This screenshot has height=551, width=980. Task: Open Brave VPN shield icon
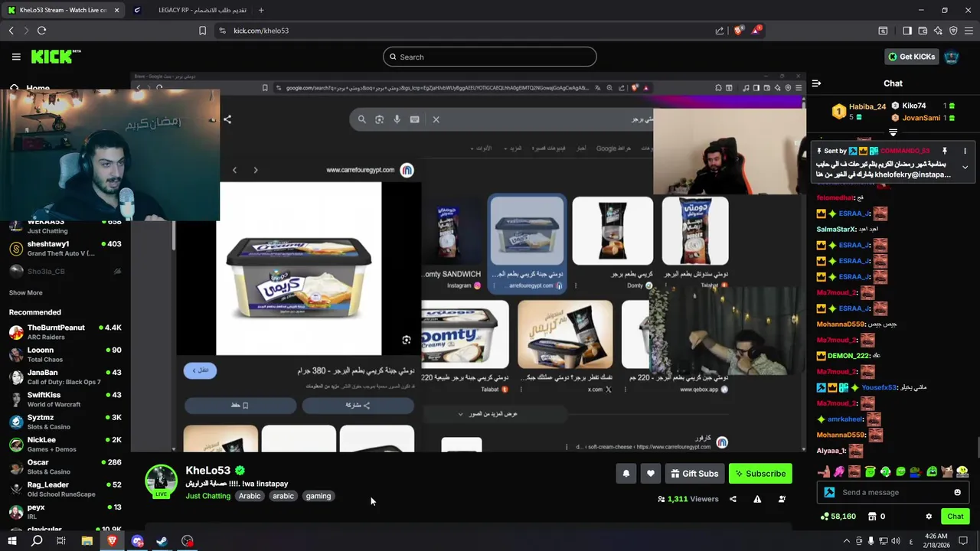pos(953,31)
